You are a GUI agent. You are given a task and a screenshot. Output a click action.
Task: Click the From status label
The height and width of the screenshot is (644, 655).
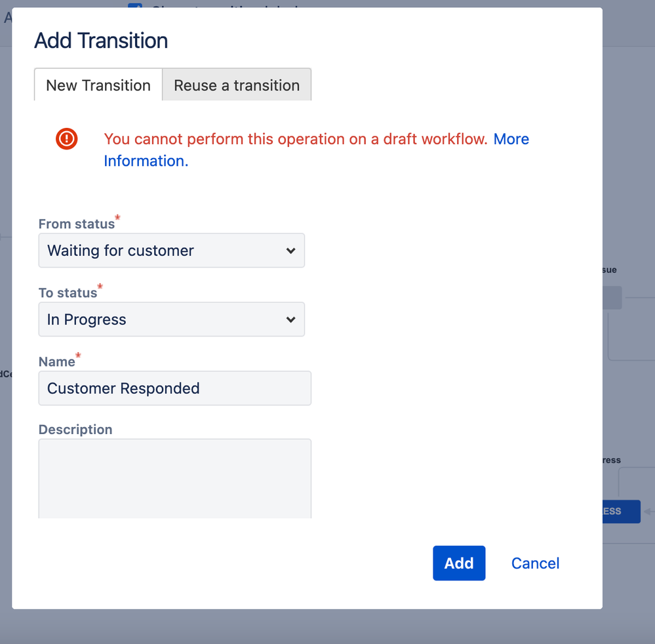(x=77, y=224)
